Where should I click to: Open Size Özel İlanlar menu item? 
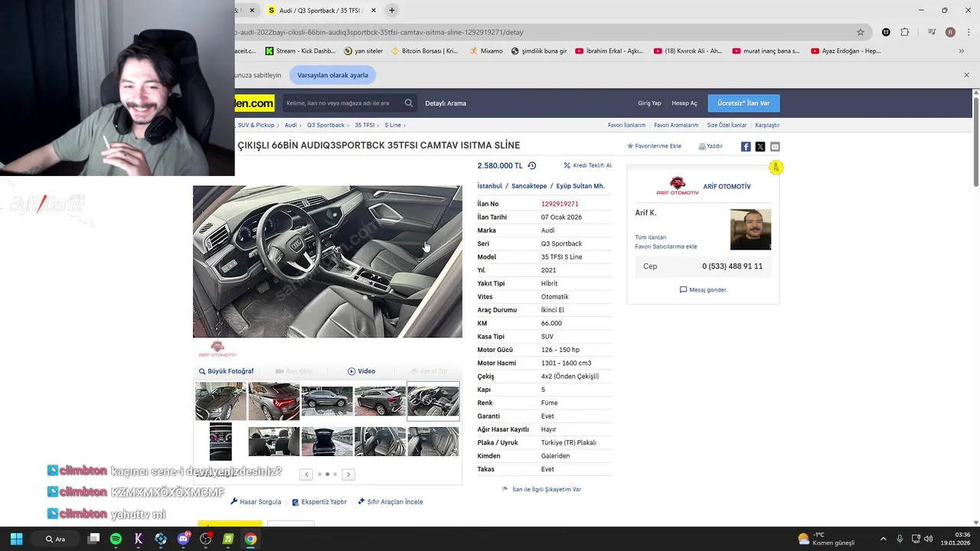point(727,125)
